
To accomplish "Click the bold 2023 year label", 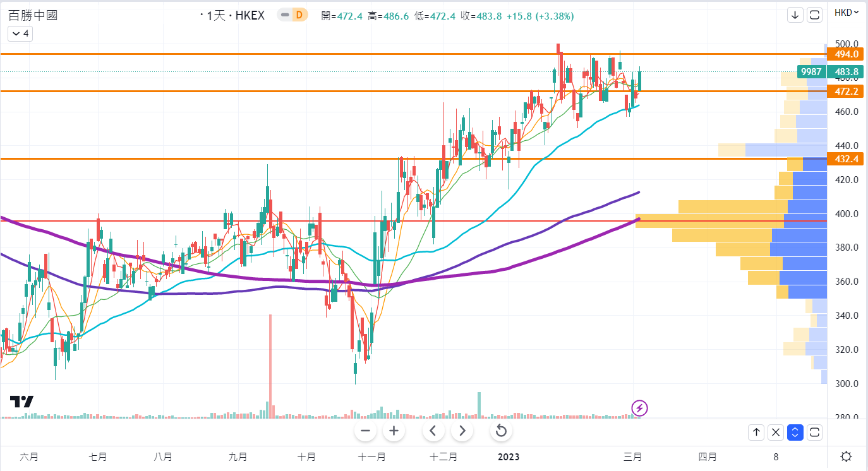I will coord(509,456).
